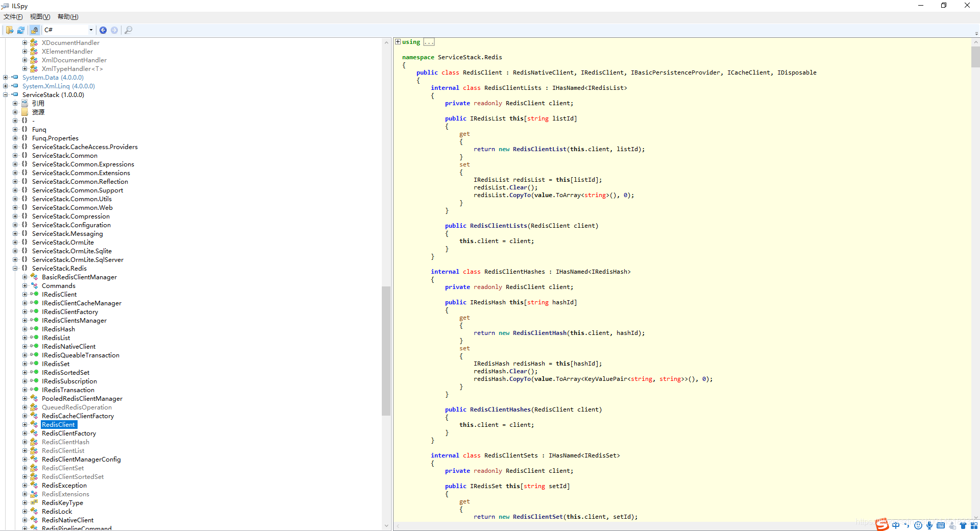Open the Sogou emoji smiley panel
The width and height of the screenshot is (980, 531).
tap(918, 525)
